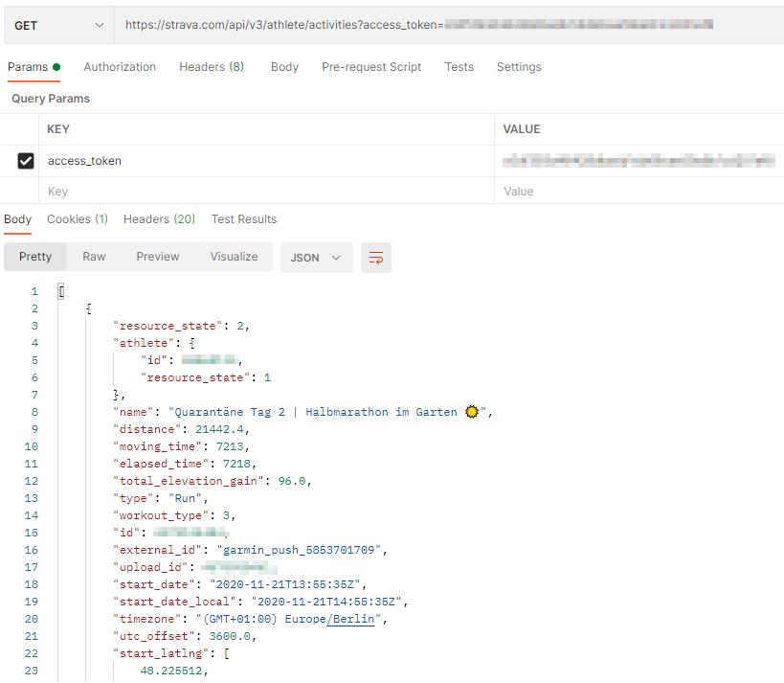Open the GET method dropdown

click(59, 25)
